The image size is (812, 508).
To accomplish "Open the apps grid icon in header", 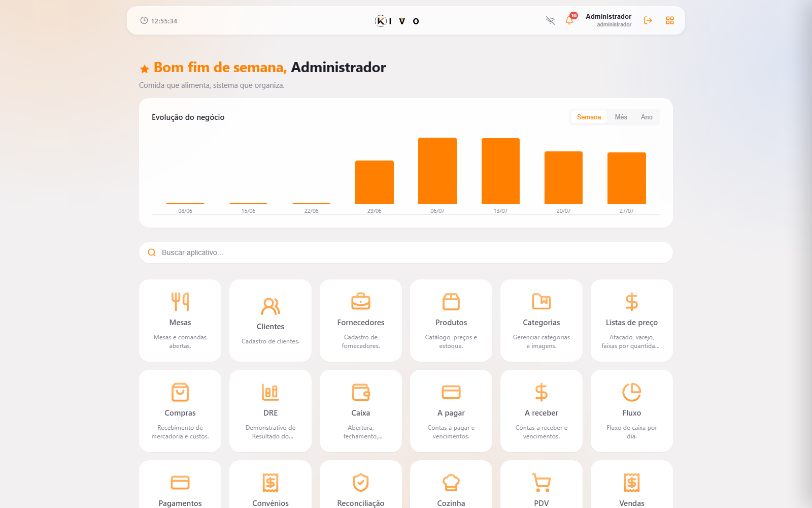I will tap(670, 20).
